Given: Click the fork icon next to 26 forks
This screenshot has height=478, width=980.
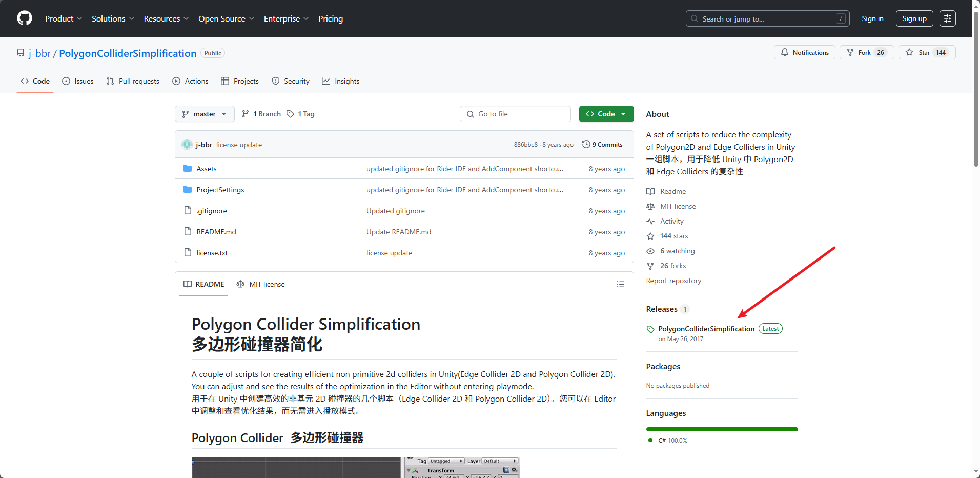Looking at the screenshot, I should pyautogui.click(x=650, y=266).
